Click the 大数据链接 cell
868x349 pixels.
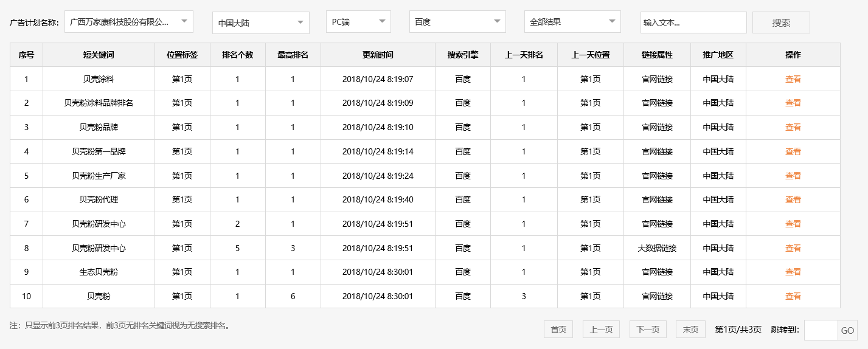click(658, 248)
